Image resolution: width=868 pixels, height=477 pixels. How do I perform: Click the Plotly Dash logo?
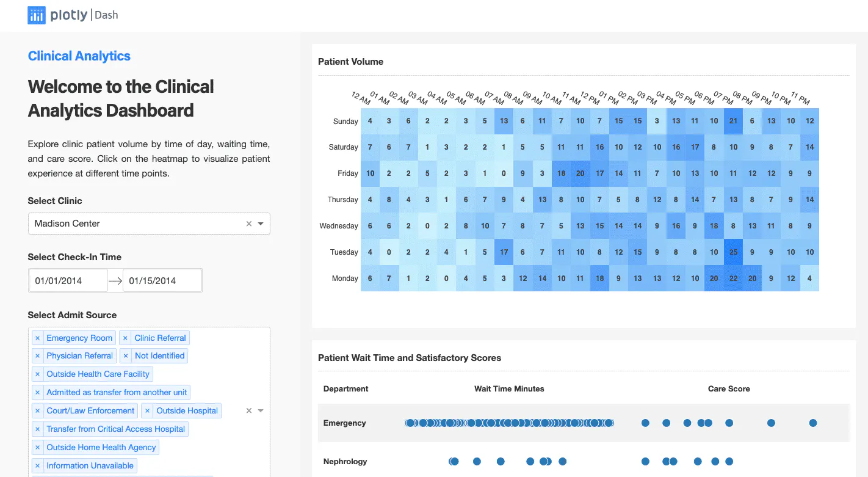[73, 15]
